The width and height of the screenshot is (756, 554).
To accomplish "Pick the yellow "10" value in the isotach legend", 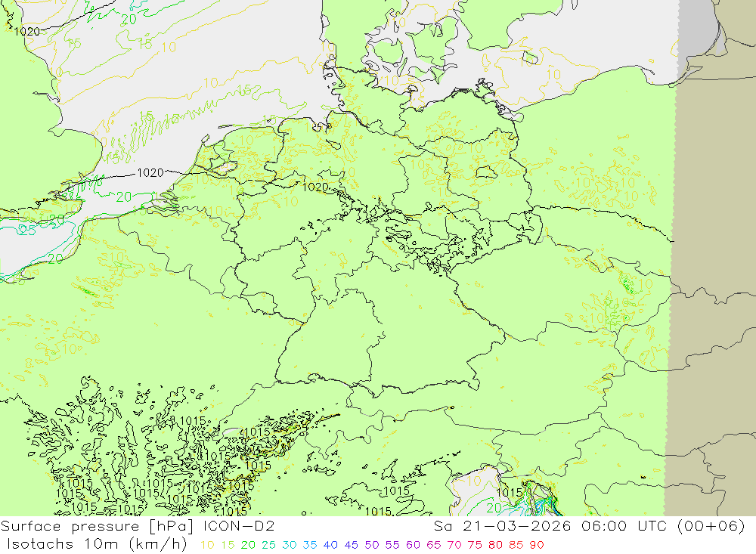I will pyautogui.click(x=207, y=545).
